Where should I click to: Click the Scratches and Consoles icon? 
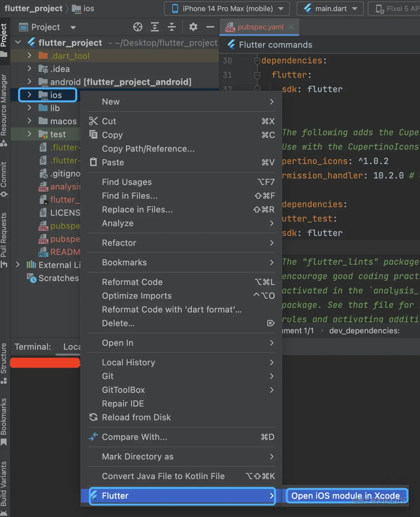pos(31,278)
